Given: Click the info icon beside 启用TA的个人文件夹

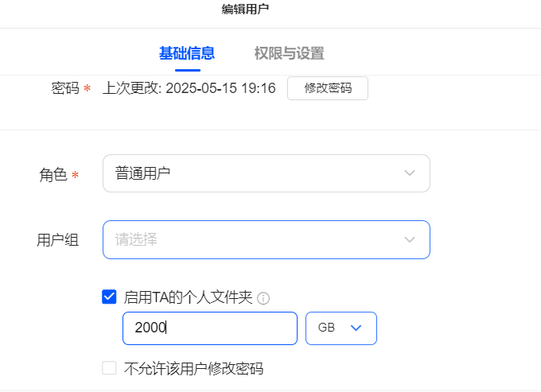Looking at the screenshot, I should pos(263,298).
